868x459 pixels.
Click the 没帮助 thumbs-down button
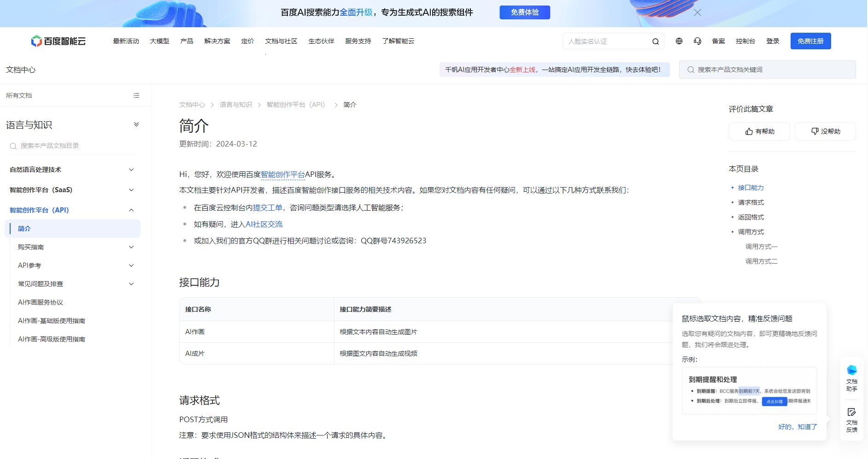pos(825,131)
